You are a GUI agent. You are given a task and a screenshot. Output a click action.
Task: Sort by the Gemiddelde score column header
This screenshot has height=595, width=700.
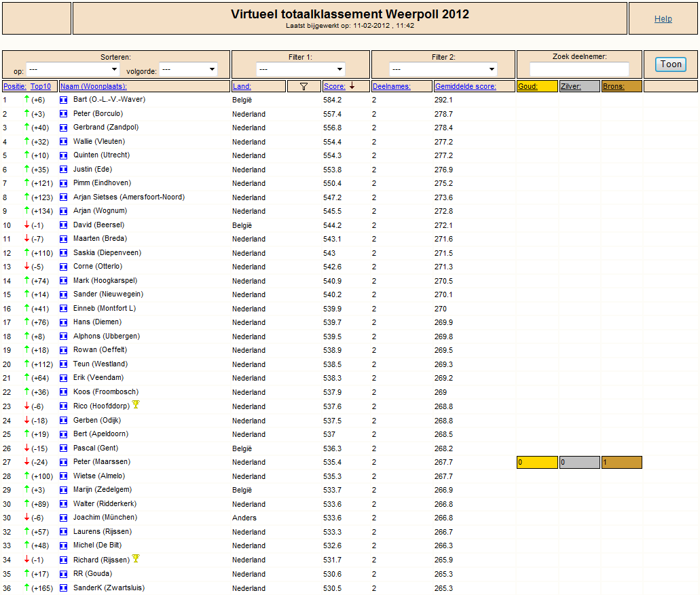pos(465,87)
